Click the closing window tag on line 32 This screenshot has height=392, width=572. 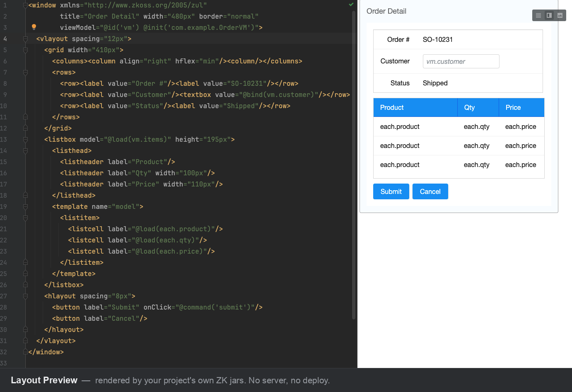coord(46,352)
